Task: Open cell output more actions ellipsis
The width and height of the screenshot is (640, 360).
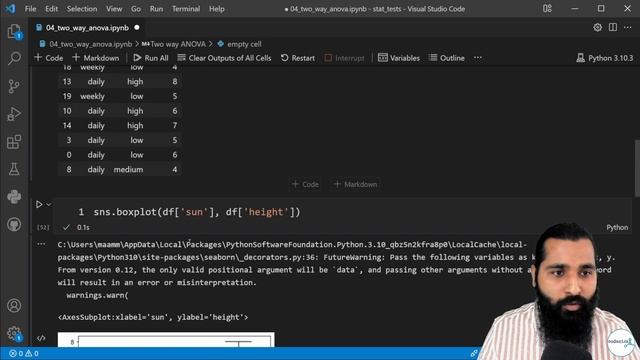Action: [41, 244]
